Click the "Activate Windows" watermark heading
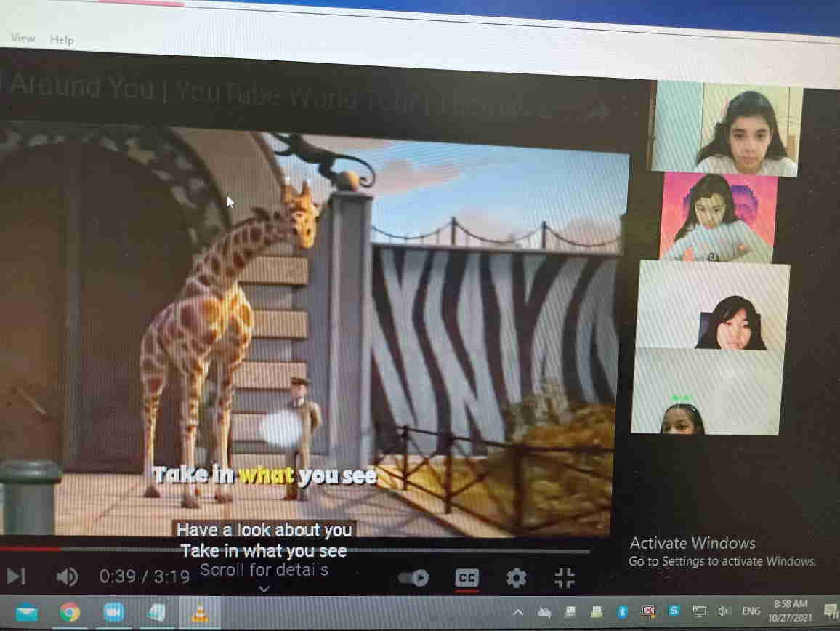 click(x=692, y=543)
